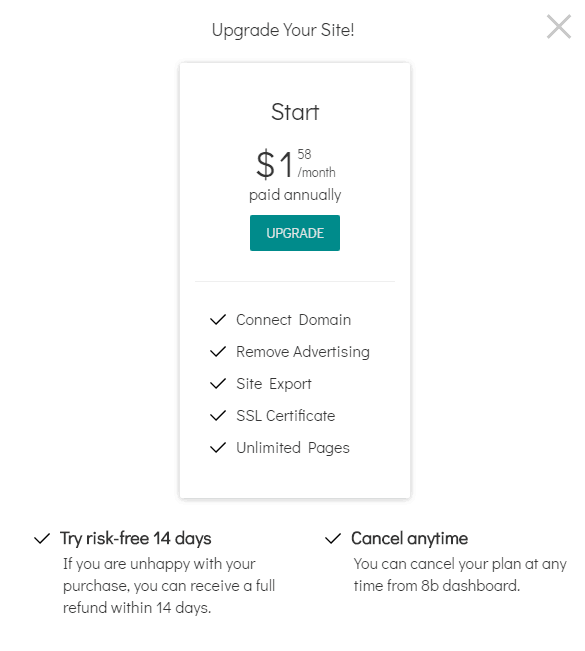Select the Remove Advertising feature text

point(303,352)
